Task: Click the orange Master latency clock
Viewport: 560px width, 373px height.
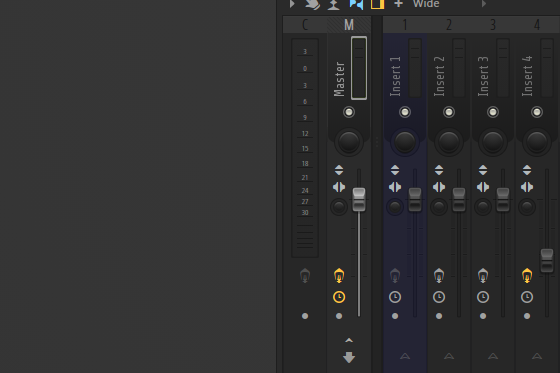Action: click(339, 297)
